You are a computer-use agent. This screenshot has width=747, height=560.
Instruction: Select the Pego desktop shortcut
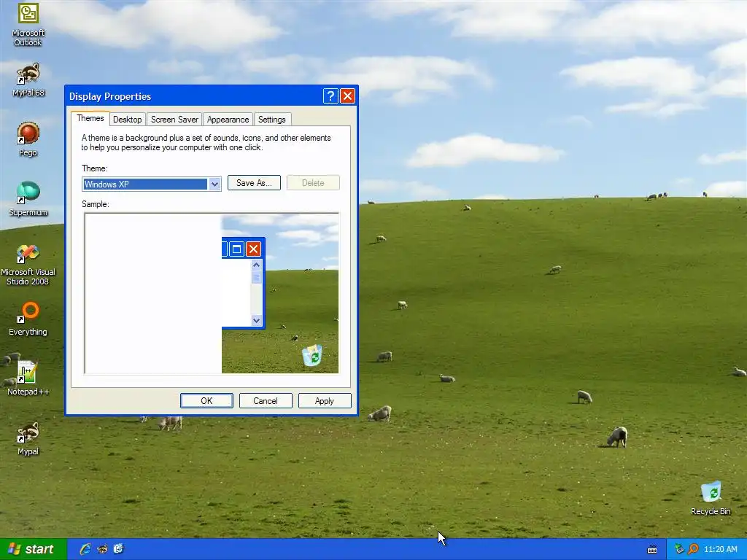(x=28, y=139)
